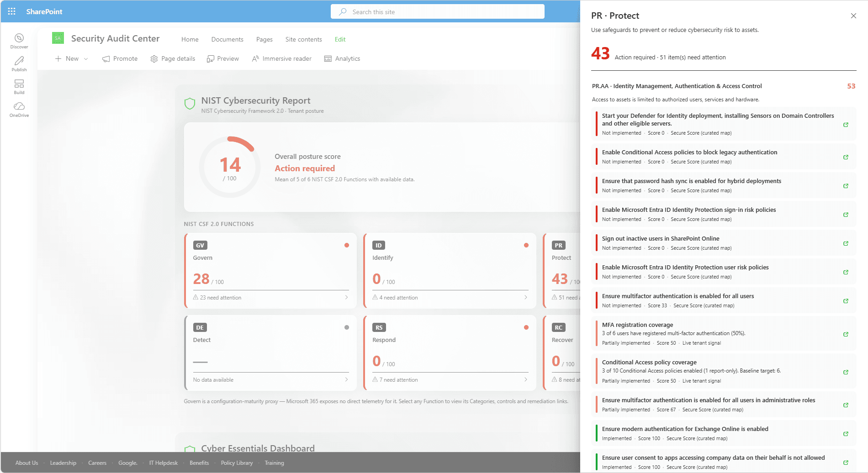Expand the Govern card chevron
This screenshot has height=473, width=868.
tap(346, 297)
